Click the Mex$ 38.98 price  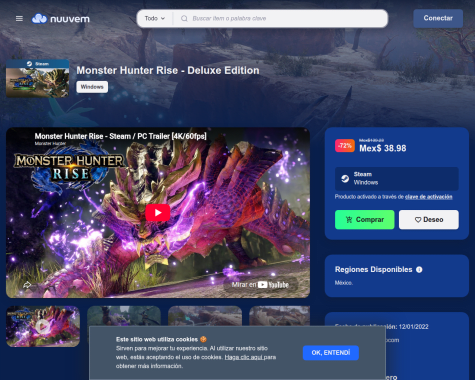[383, 148]
